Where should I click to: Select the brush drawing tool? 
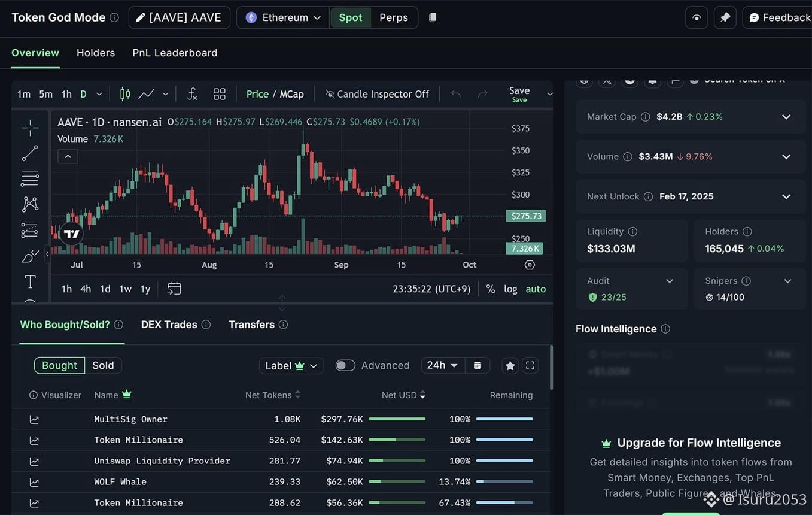click(x=30, y=256)
